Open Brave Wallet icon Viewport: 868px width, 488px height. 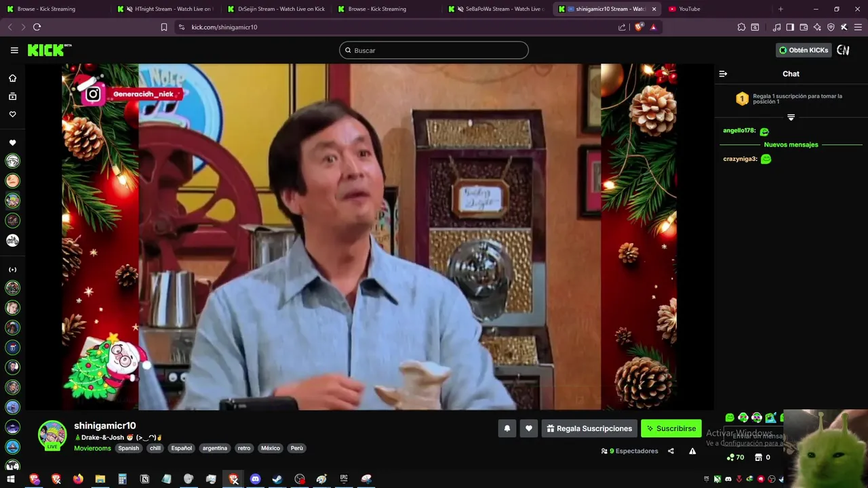click(x=804, y=27)
